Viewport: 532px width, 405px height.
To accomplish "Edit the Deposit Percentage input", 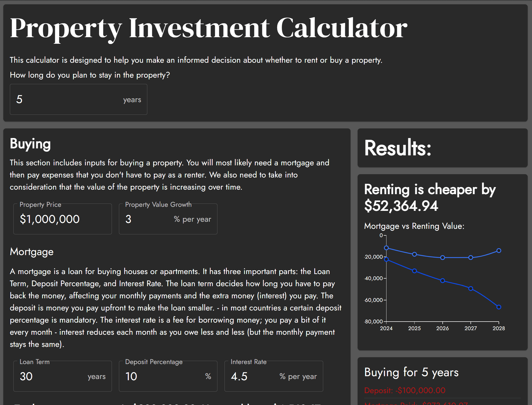I will pyautogui.click(x=168, y=376).
